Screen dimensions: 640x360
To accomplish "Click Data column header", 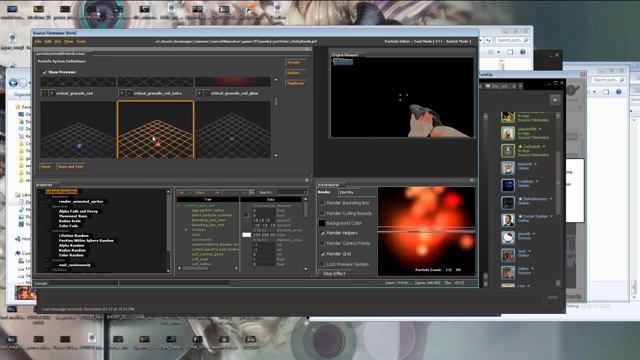I will (x=271, y=200).
